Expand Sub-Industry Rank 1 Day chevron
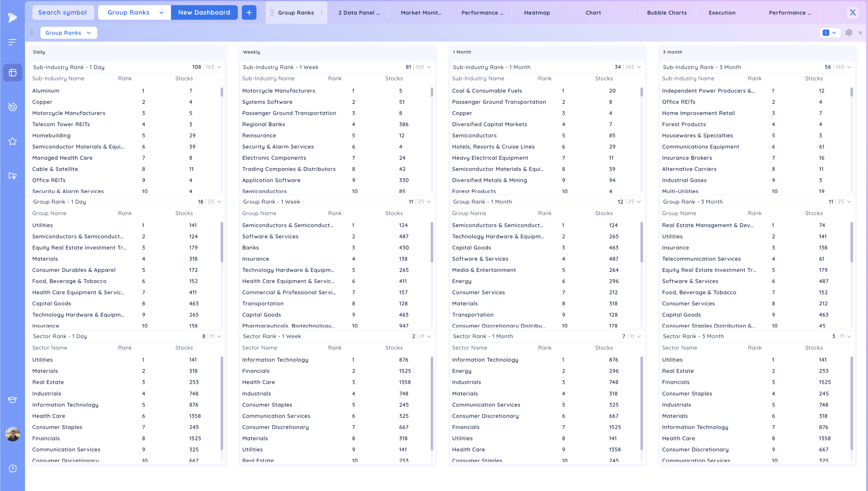Viewport: 868px width, 491px height. (219, 67)
